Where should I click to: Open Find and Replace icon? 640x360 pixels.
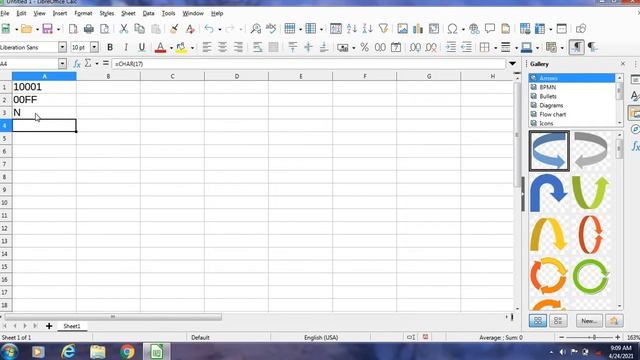(x=256, y=29)
